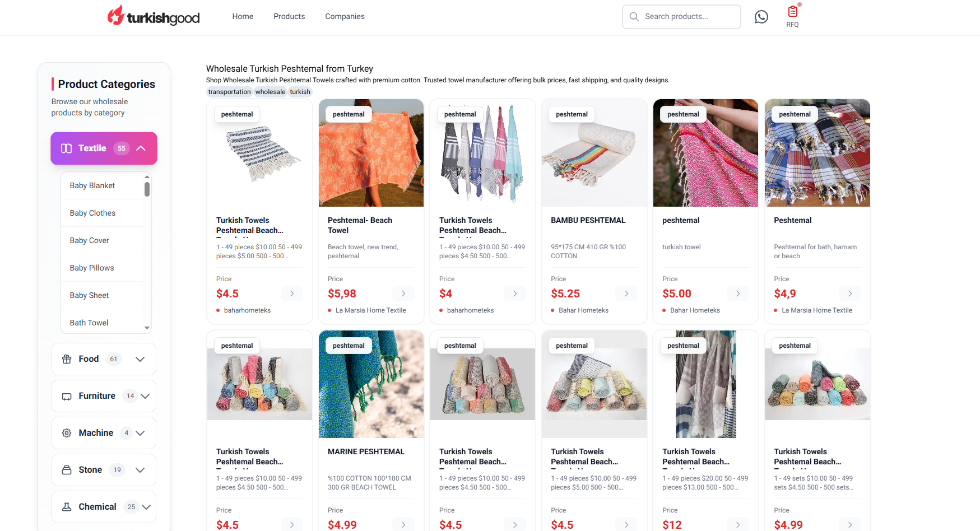Click the arrow button beside the $5,98 price
980x531 pixels.
pyautogui.click(x=403, y=294)
